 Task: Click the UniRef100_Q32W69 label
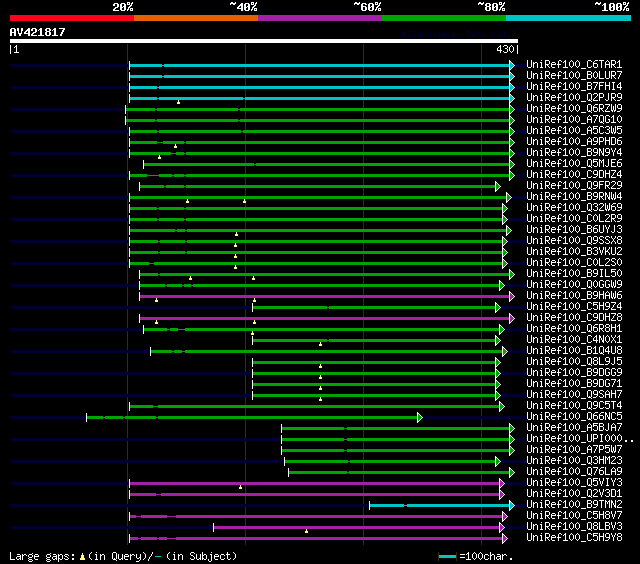click(x=574, y=208)
